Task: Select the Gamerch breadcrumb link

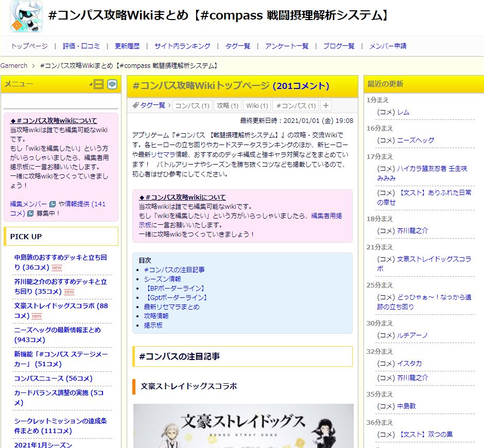Action: pyautogui.click(x=14, y=65)
